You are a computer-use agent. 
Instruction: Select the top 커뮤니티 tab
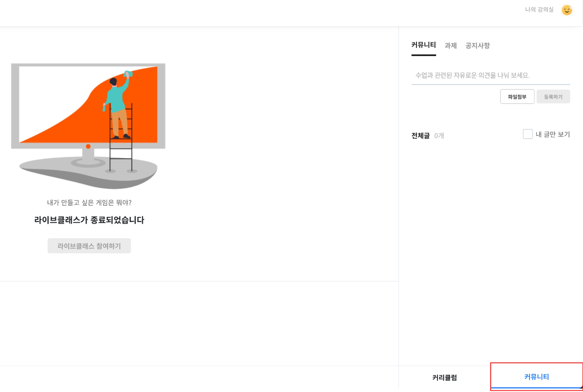(423, 45)
